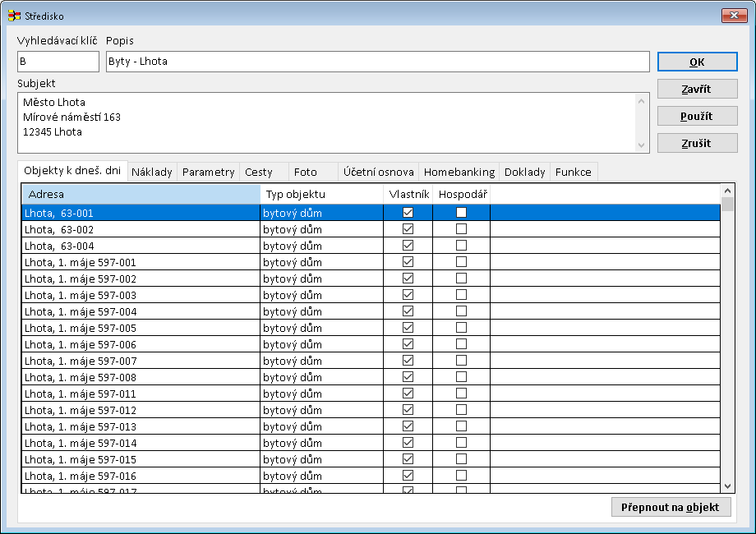Select the Homebanking tab
The image size is (756, 534).
(459, 173)
